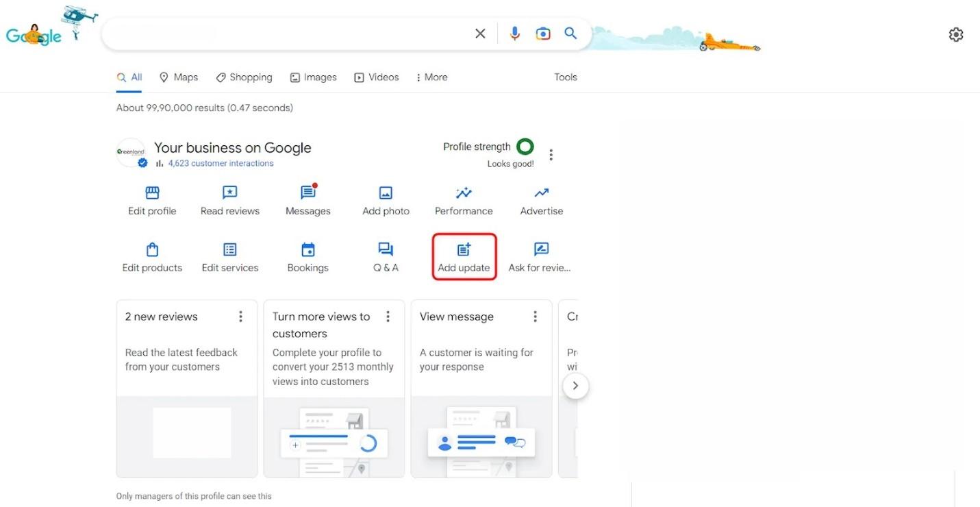Open search Tools
The image size is (980, 507).
point(566,77)
